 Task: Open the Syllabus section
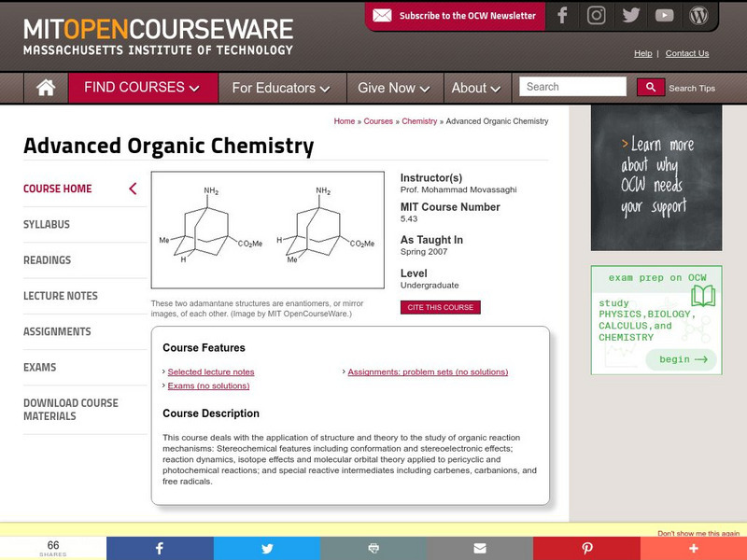46,224
